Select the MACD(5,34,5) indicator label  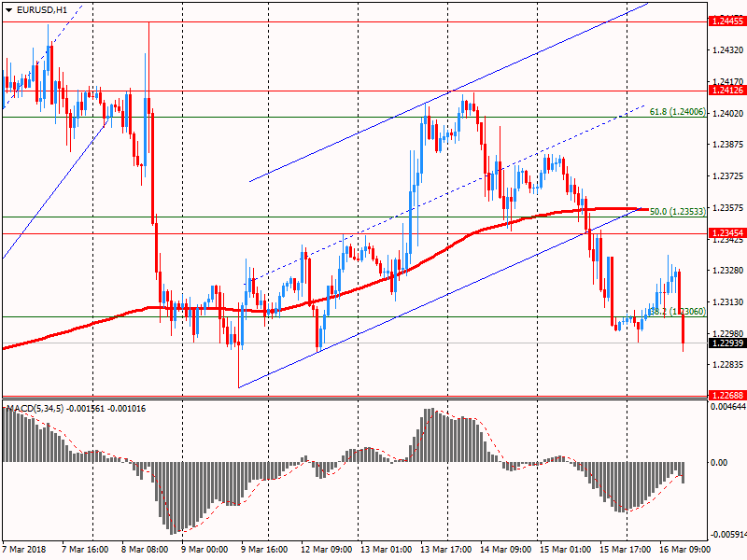[x=35, y=409]
